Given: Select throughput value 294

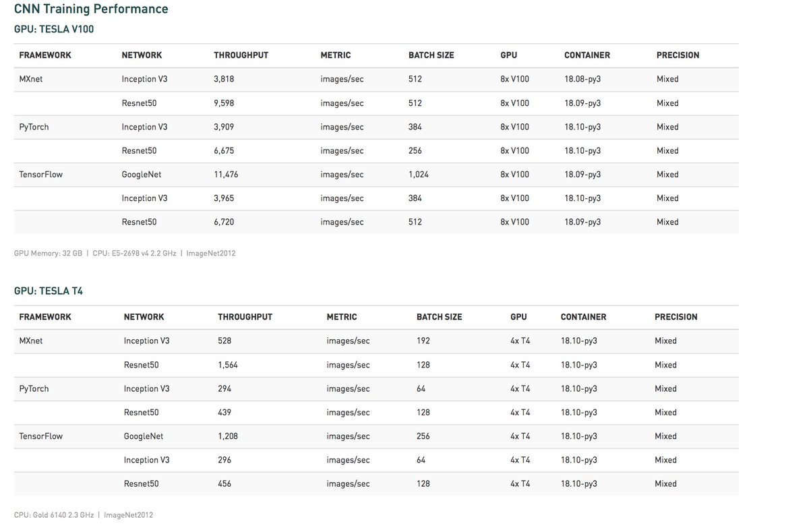Looking at the screenshot, I should click(x=224, y=388).
